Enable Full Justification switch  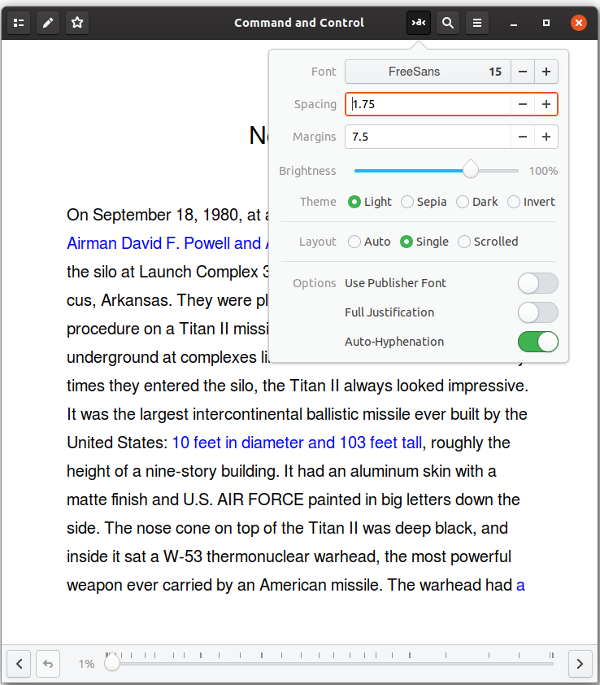(537, 312)
